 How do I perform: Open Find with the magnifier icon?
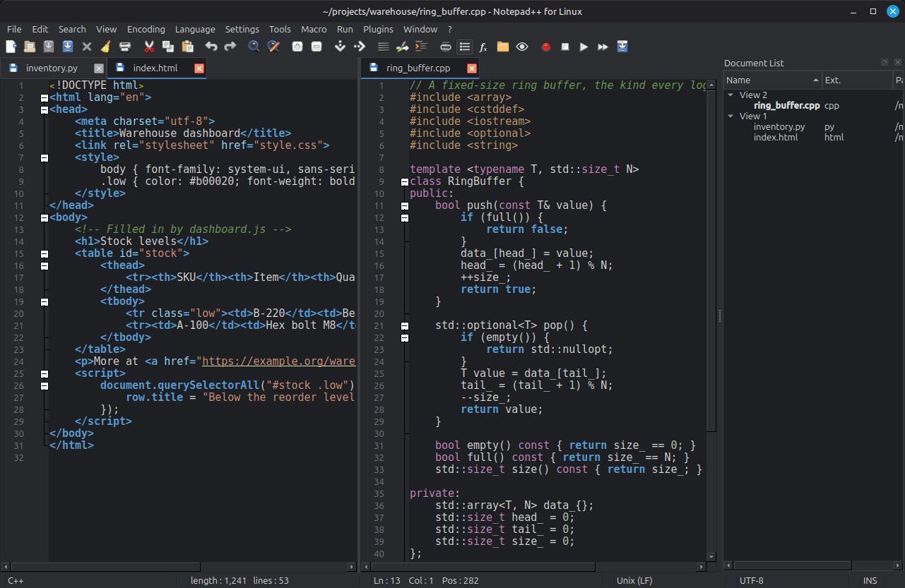(254, 47)
